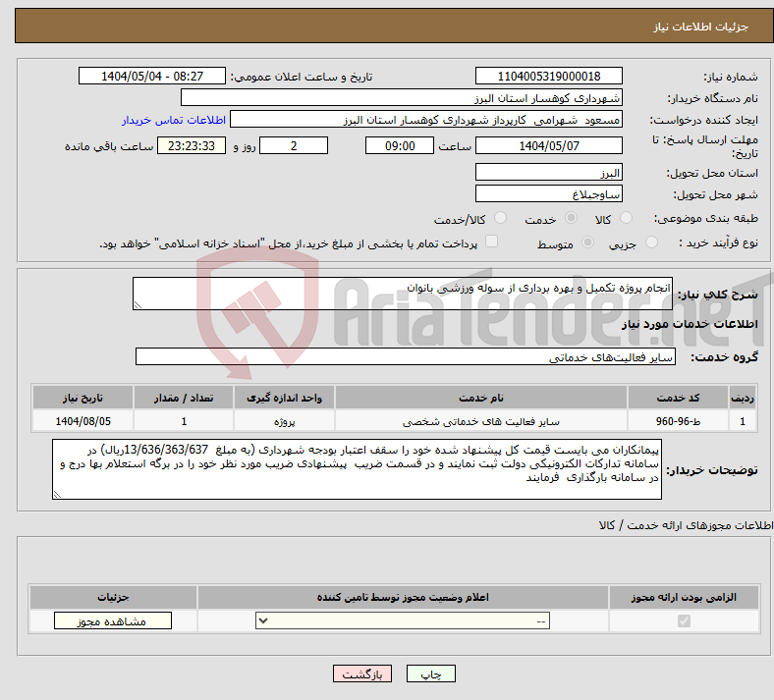Click the واحد اندازه گیری column header
This screenshot has height=700, width=774.
pyautogui.click(x=284, y=398)
